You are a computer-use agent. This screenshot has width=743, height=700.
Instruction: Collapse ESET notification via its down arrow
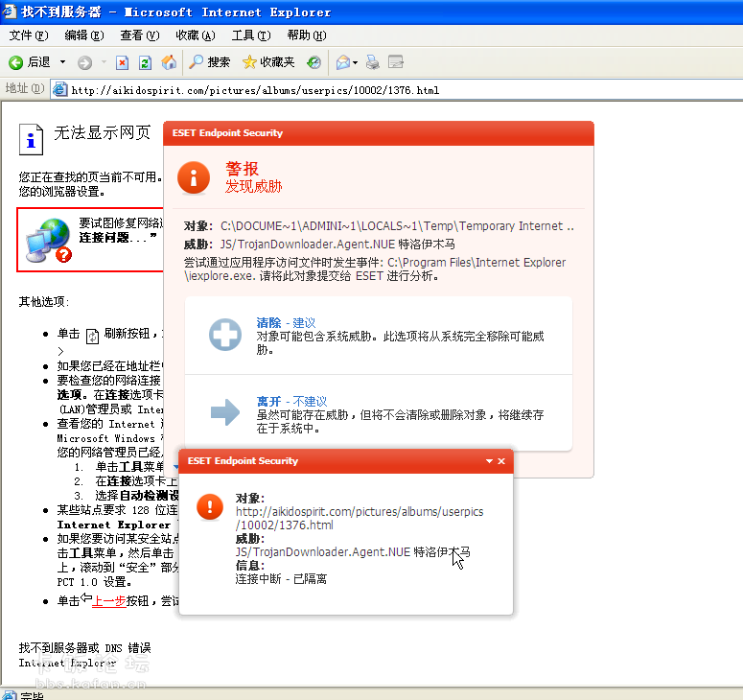pyautogui.click(x=489, y=461)
